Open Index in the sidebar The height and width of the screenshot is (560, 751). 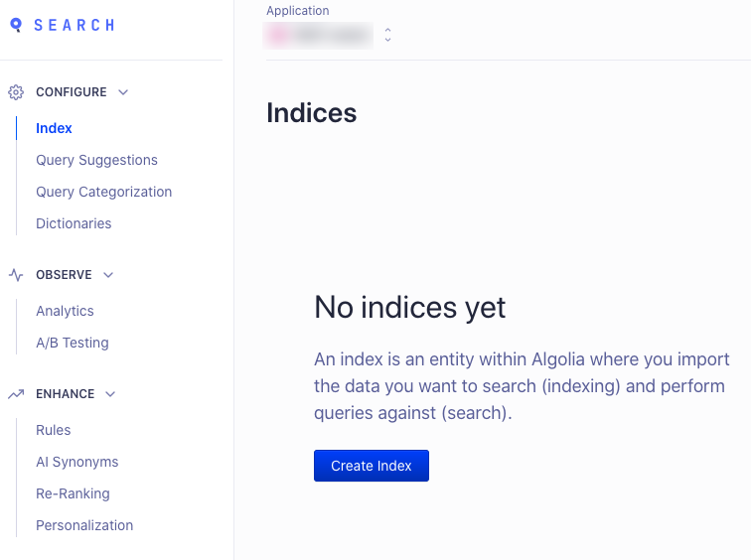coord(54,128)
